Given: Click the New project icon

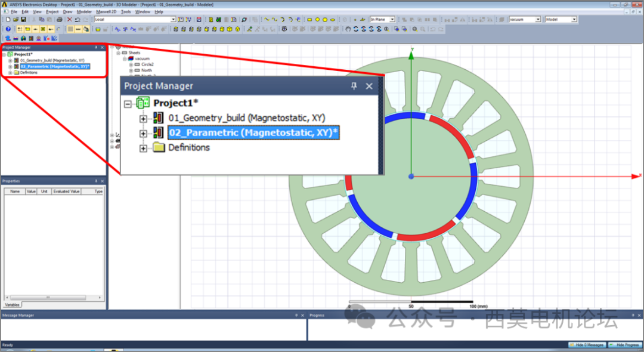Looking at the screenshot, I should (8, 20).
